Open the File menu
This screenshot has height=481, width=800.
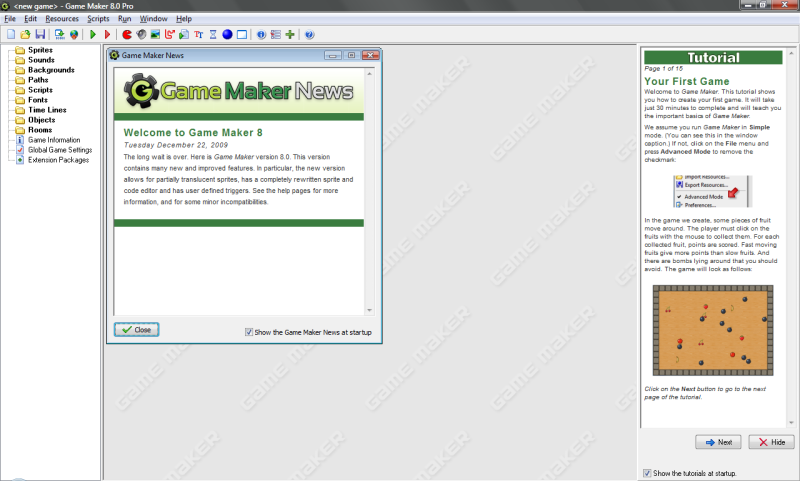pos(10,19)
